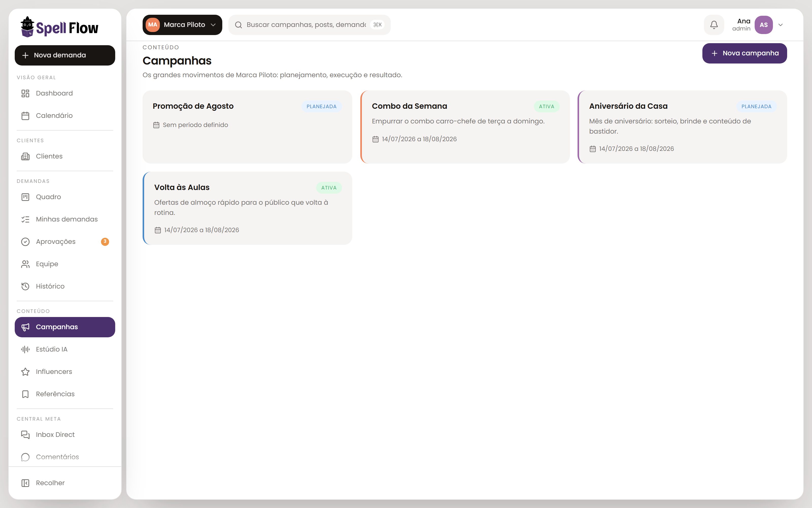Click the Campanhas page heading

click(x=177, y=61)
